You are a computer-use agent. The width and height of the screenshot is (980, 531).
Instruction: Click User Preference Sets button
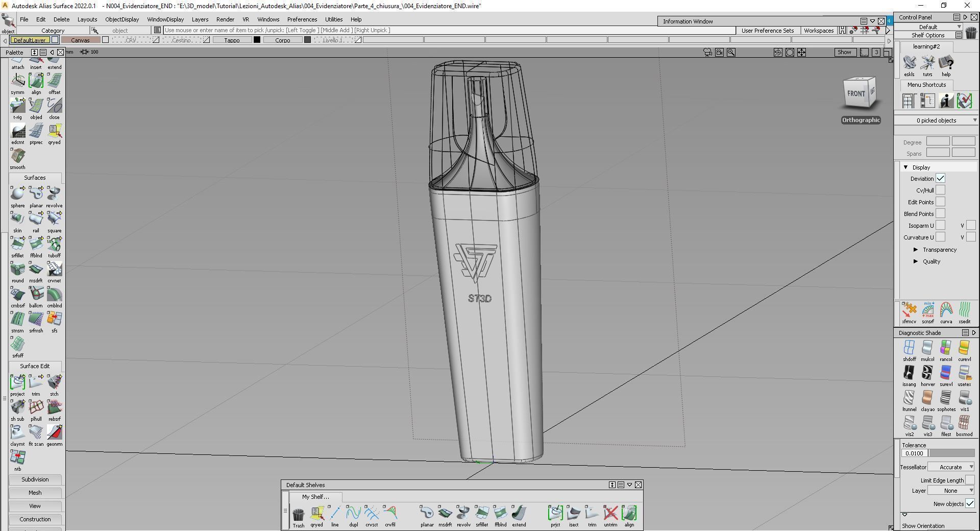point(767,31)
